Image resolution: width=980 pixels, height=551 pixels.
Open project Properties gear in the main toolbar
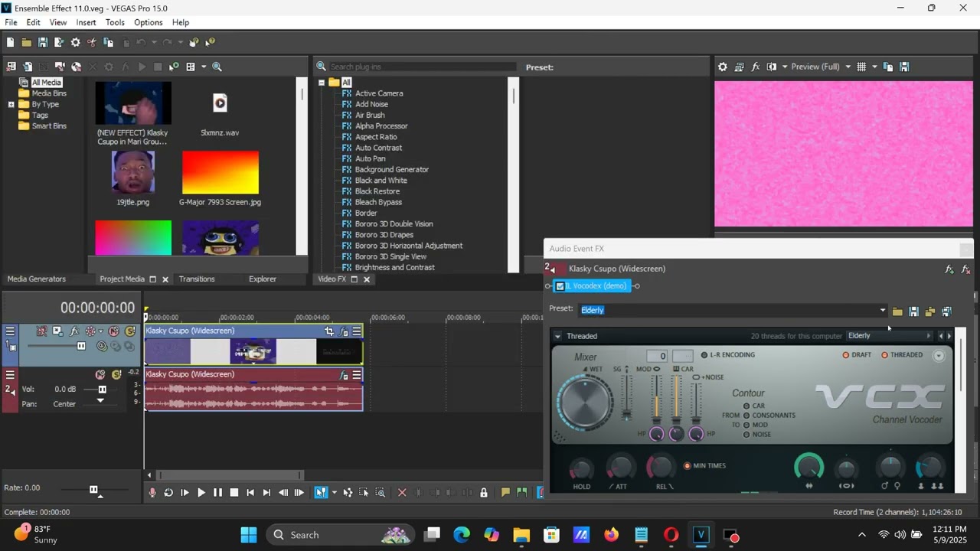tap(75, 43)
